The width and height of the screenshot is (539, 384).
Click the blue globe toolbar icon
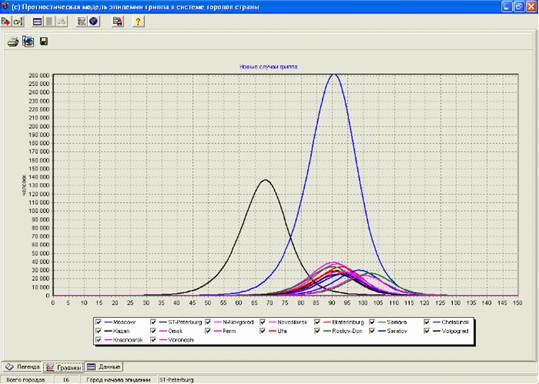point(94,21)
